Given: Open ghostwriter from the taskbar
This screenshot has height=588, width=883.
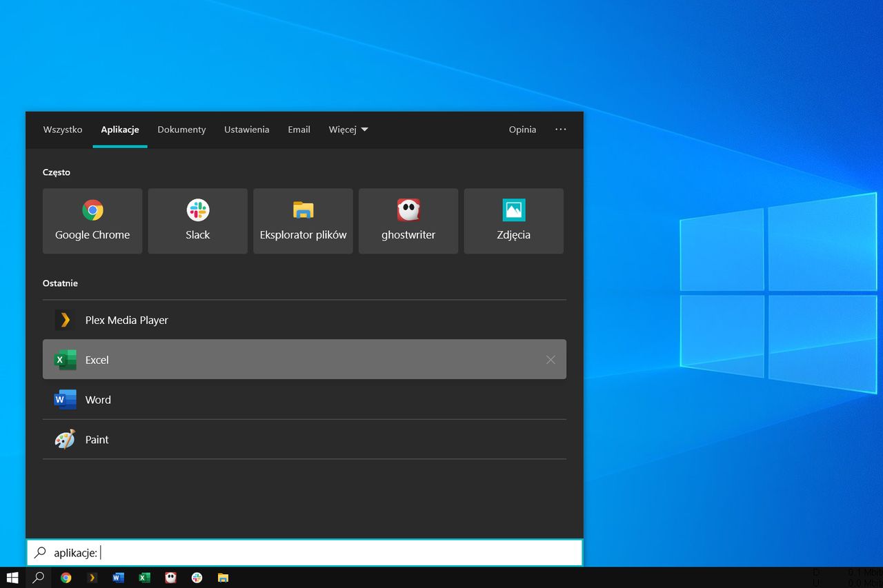Looking at the screenshot, I should click(x=170, y=578).
